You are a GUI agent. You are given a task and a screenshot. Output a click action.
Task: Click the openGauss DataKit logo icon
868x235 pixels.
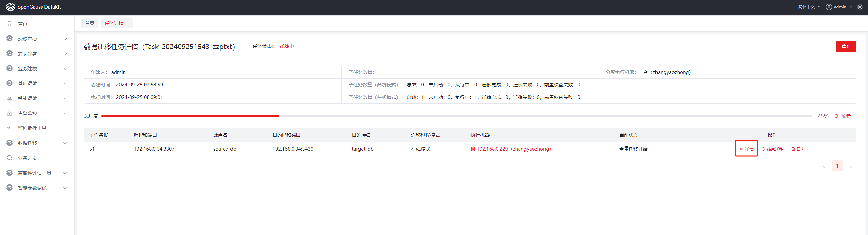[x=10, y=7]
